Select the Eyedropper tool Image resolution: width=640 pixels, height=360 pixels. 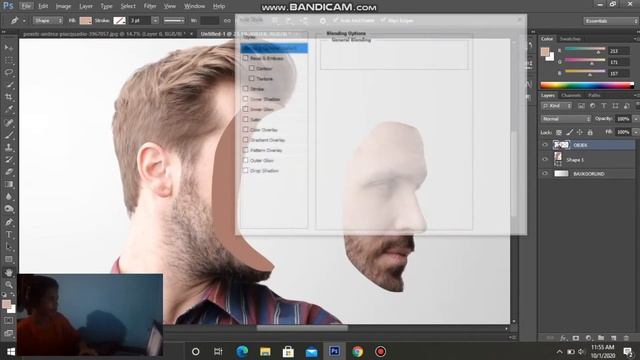tap(9, 110)
